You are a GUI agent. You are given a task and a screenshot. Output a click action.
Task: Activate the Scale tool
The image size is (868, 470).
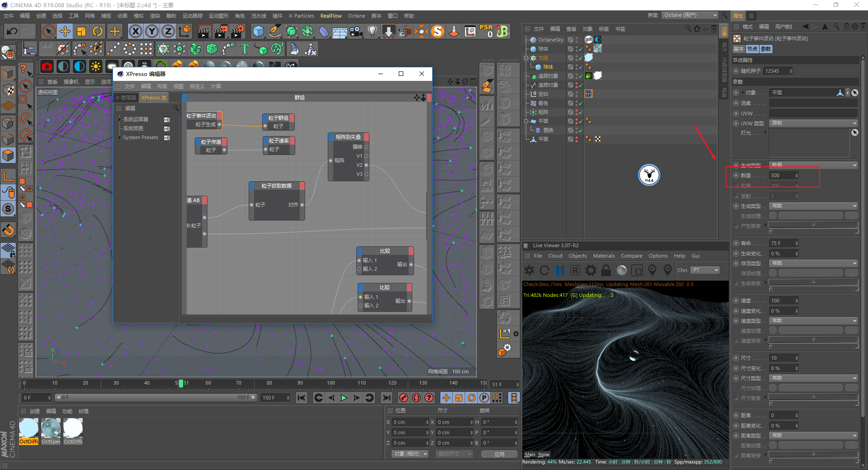click(81, 31)
